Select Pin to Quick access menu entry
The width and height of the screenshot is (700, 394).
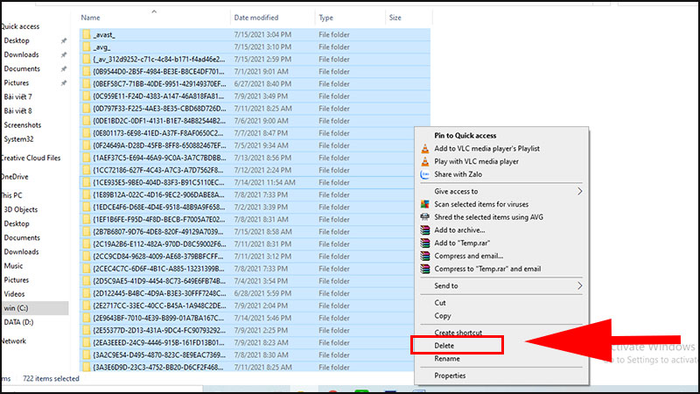click(x=465, y=136)
